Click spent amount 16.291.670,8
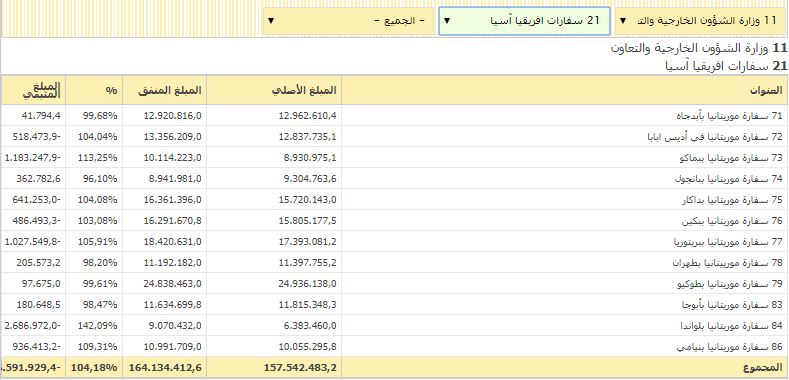The image size is (789, 380). click(x=173, y=221)
